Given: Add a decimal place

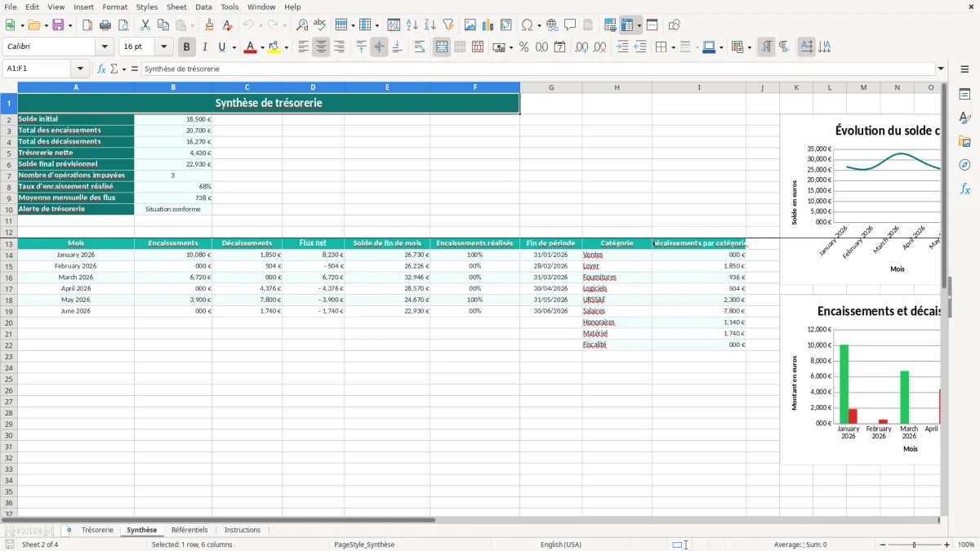Looking at the screenshot, I should [581, 47].
